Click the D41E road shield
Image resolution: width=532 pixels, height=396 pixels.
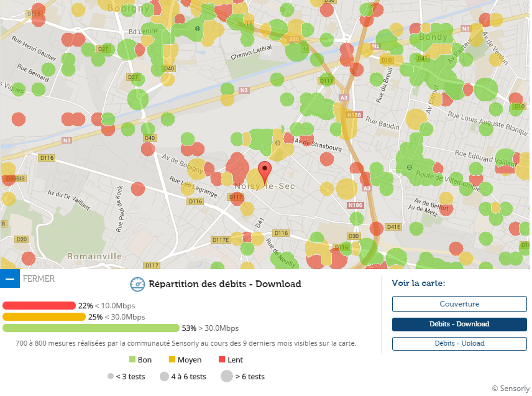(393, 227)
